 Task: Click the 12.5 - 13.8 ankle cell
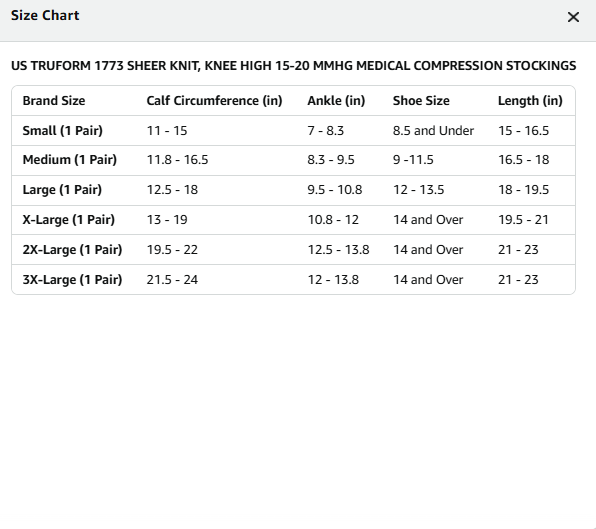click(338, 250)
